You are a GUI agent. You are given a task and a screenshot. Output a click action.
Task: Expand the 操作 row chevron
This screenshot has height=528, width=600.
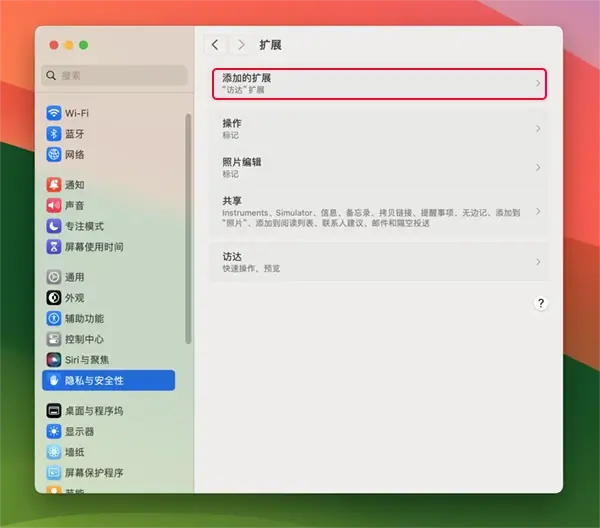coord(538,129)
